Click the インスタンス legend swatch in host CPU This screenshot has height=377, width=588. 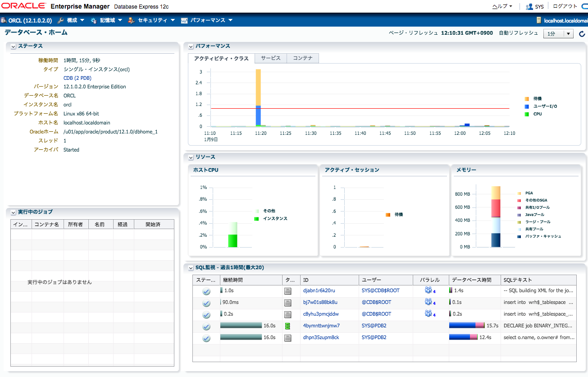[256, 218]
